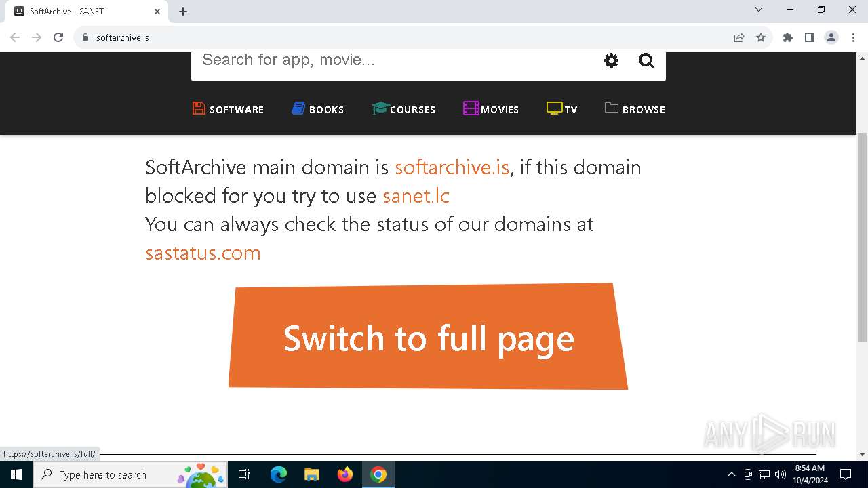Open notifications action center

[846, 474]
